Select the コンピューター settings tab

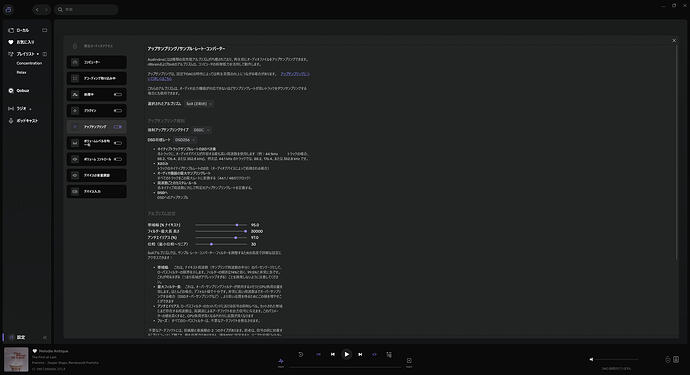(x=96, y=62)
